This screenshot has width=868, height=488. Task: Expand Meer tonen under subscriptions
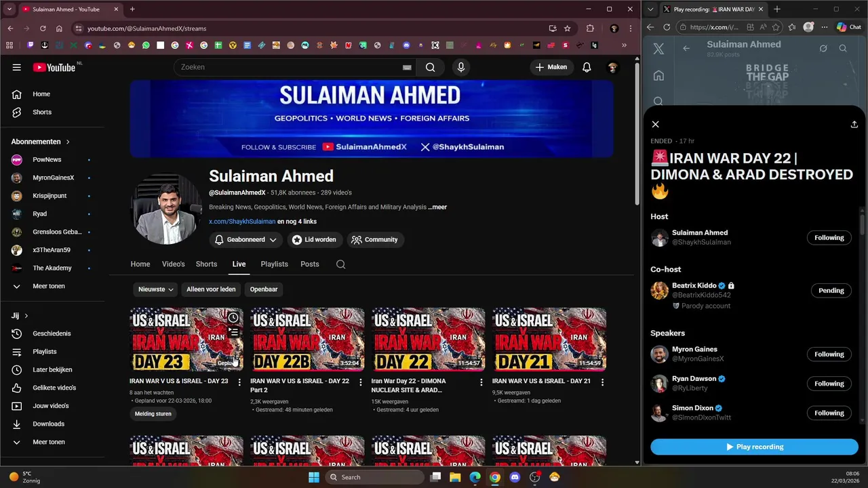point(49,286)
